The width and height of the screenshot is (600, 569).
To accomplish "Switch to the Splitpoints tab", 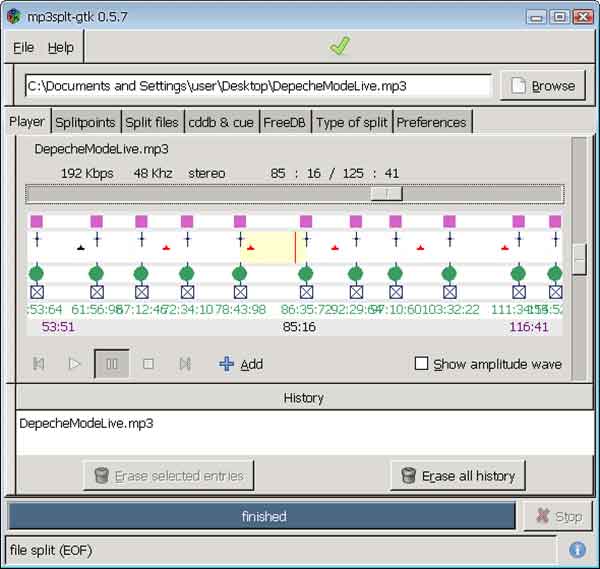I will pyautogui.click(x=85, y=122).
